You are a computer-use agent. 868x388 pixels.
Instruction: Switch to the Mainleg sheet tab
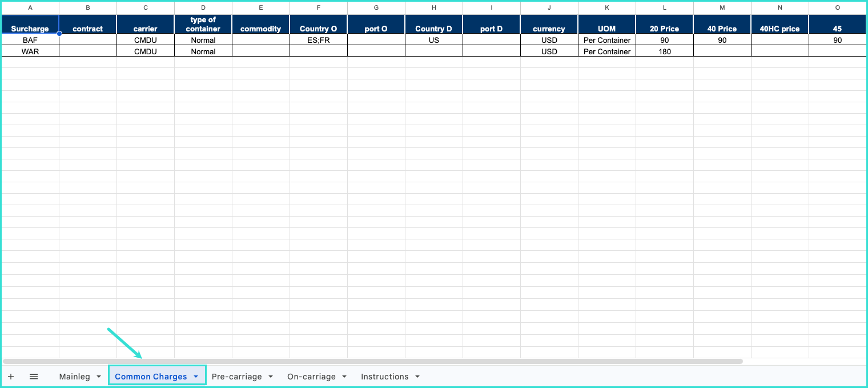pyautogui.click(x=74, y=377)
